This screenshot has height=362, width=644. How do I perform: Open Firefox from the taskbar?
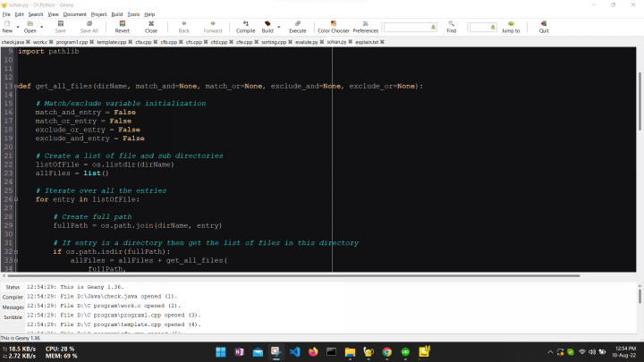click(313, 352)
